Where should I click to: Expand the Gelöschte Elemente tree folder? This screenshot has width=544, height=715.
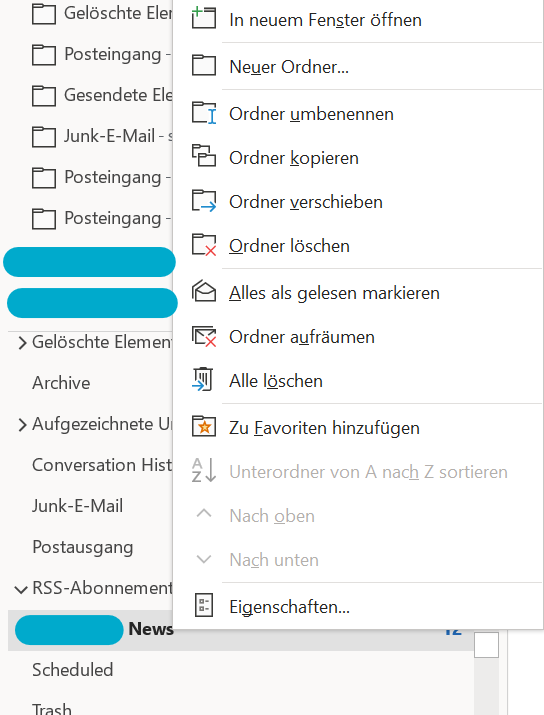point(22,342)
